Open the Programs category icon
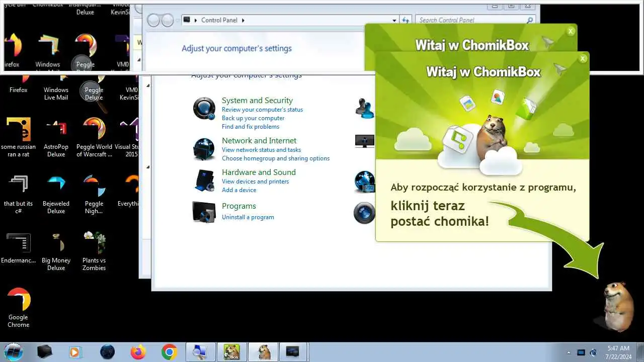 click(204, 212)
